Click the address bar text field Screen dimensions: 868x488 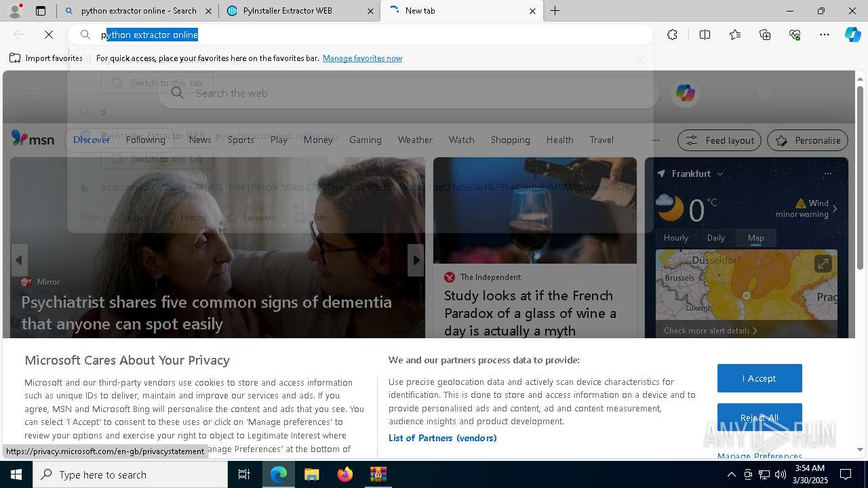pyautogui.click(x=359, y=35)
